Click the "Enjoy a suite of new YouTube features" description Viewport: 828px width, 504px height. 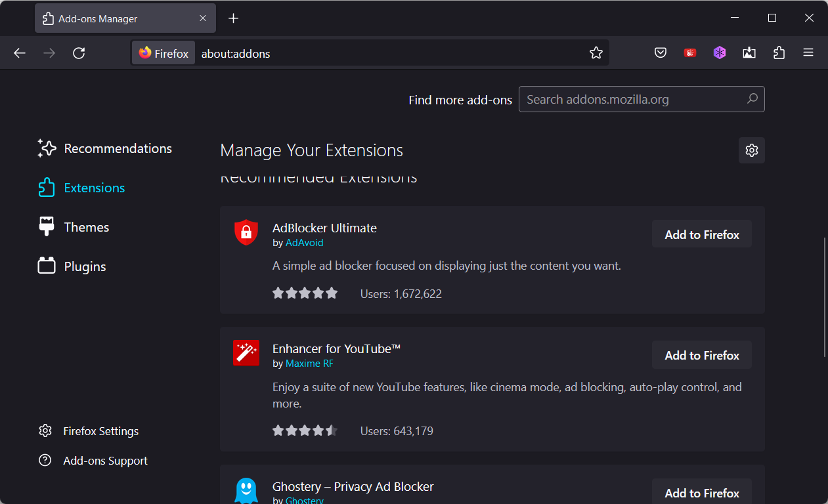(507, 395)
